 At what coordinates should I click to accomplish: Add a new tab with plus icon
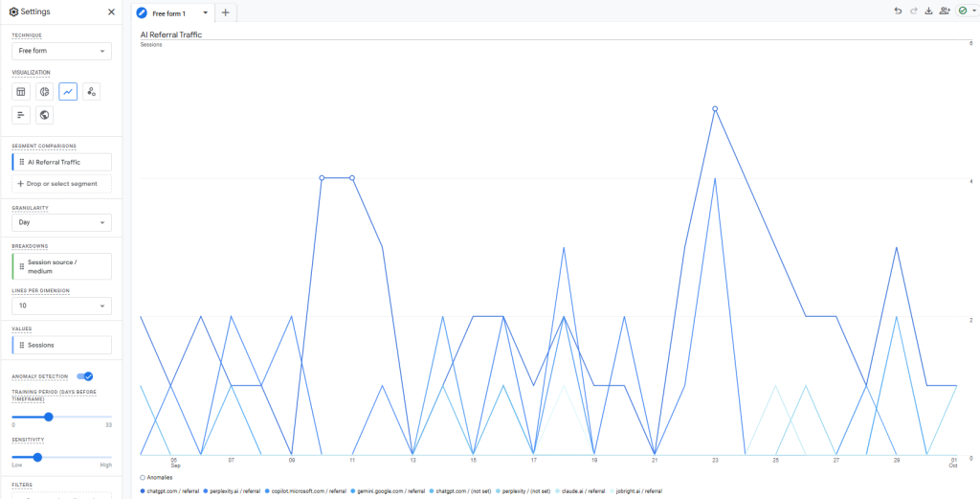(226, 12)
